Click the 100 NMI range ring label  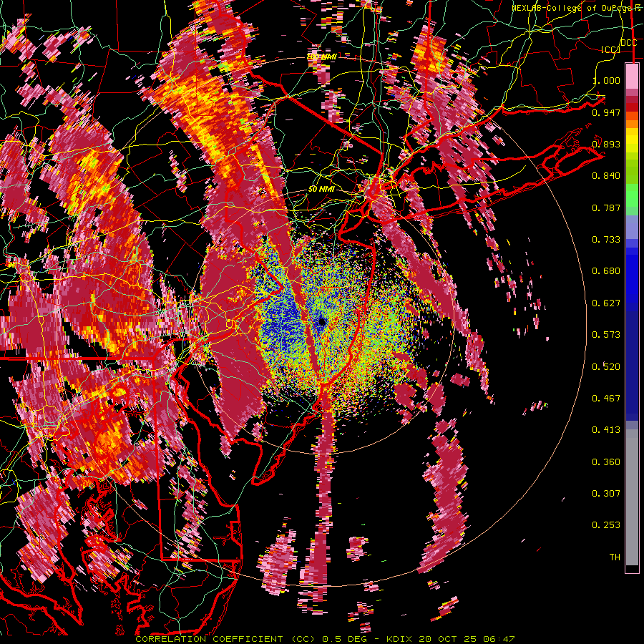[x=321, y=57]
